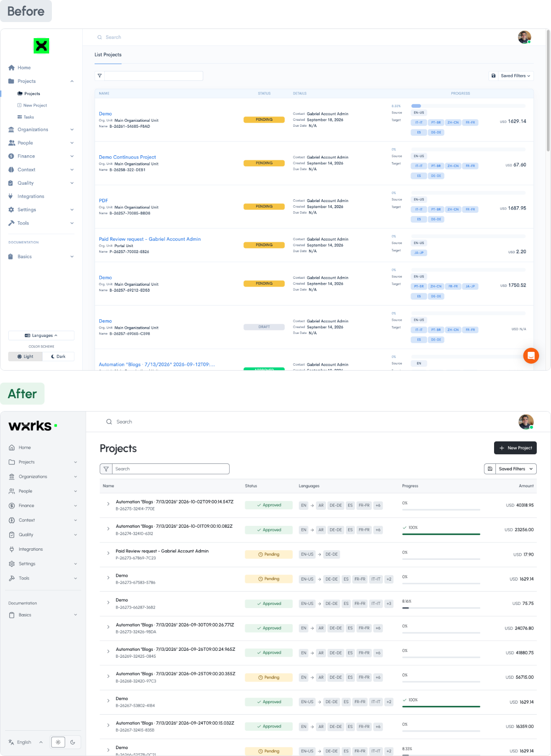Click Quality clipboard icon in Before sidebar
This screenshot has width=551, height=756.
[11, 183]
